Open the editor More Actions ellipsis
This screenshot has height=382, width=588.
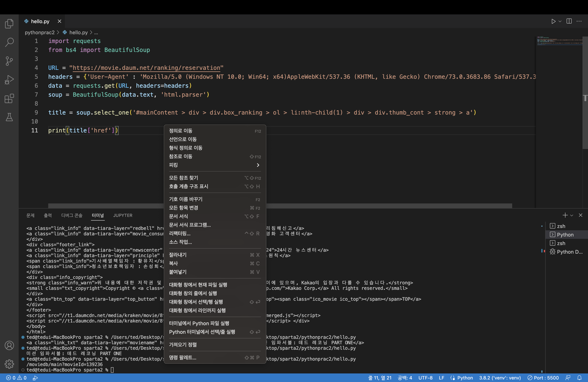point(579,21)
